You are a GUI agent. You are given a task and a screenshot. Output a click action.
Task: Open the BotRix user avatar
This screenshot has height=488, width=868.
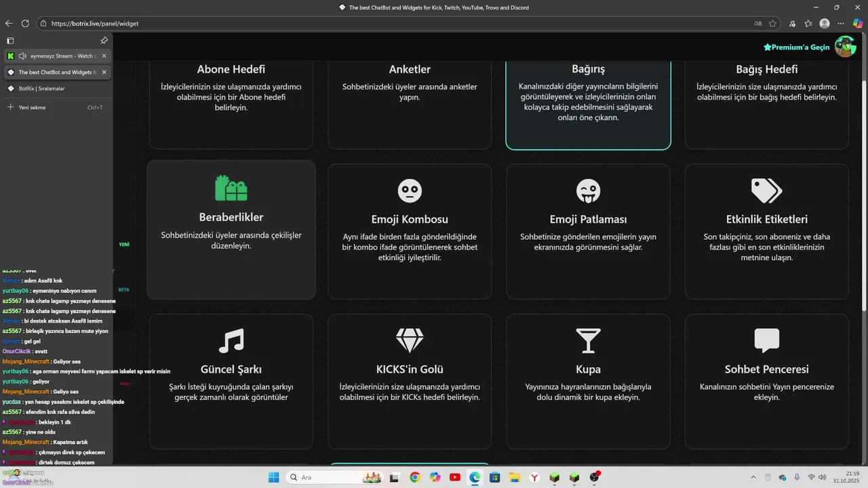tap(845, 47)
